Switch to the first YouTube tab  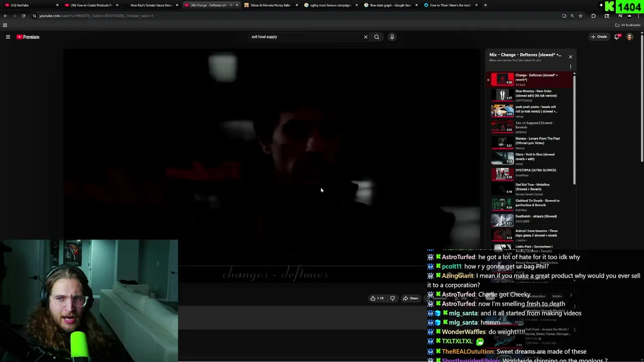(30, 5)
